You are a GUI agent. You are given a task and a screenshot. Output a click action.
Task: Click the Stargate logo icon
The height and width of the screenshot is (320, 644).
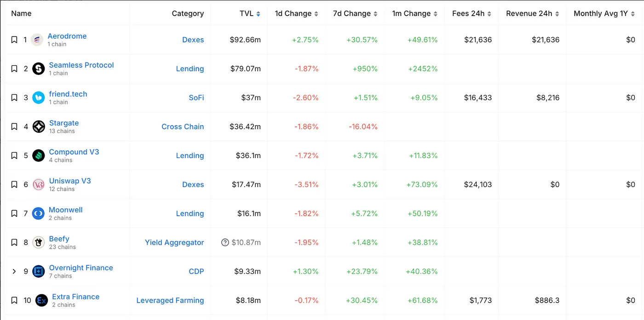pos(39,127)
